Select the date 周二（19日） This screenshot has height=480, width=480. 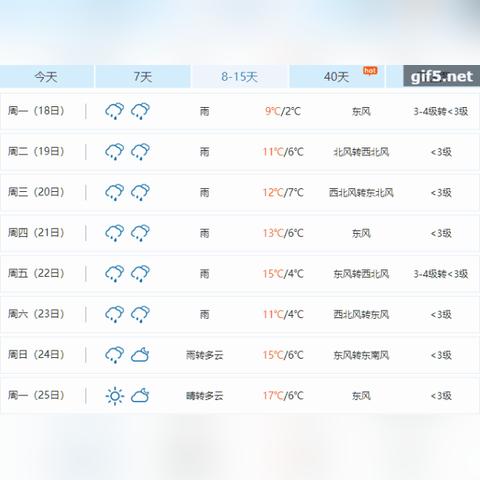pyautogui.click(x=36, y=151)
